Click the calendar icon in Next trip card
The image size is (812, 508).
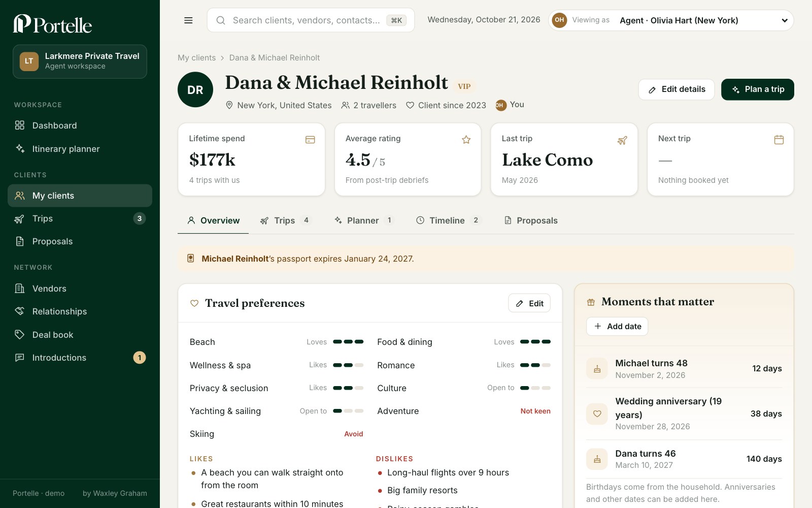tap(779, 140)
